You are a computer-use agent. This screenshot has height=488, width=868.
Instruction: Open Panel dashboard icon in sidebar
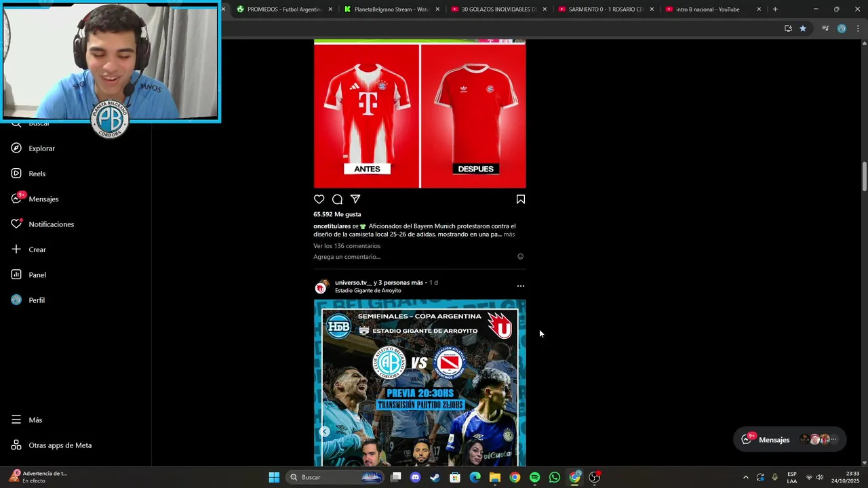point(16,274)
